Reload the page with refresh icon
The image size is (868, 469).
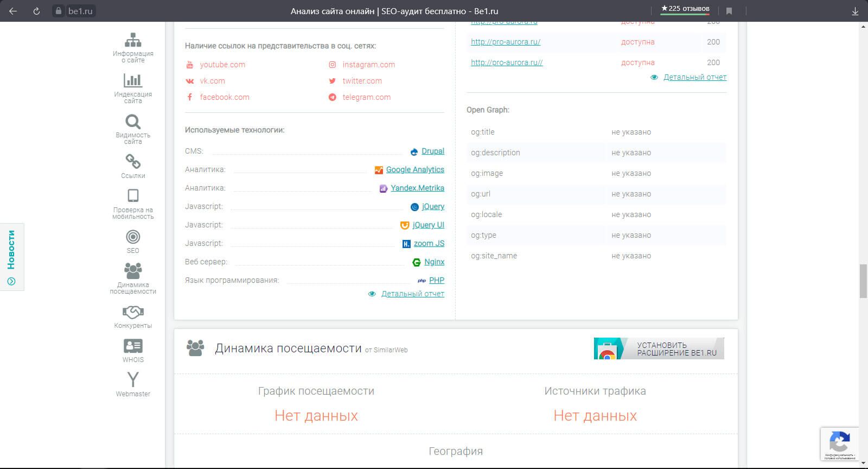click(x=36, y=11)
